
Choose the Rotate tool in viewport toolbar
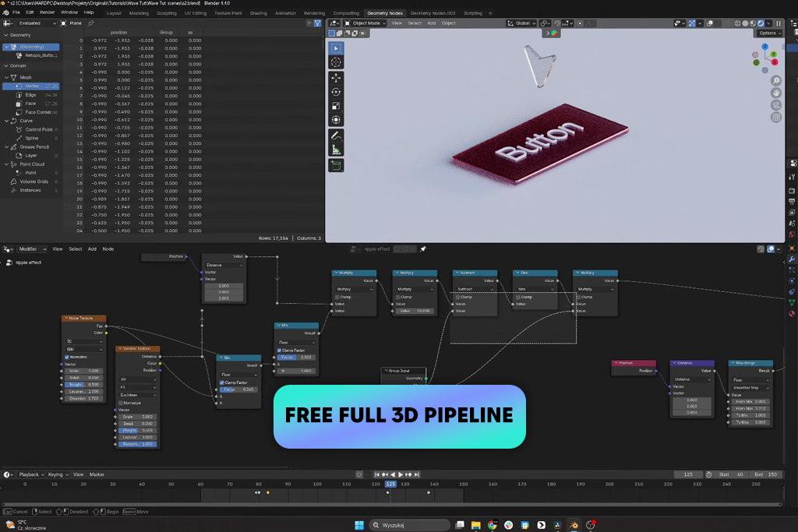pos(336,92)
